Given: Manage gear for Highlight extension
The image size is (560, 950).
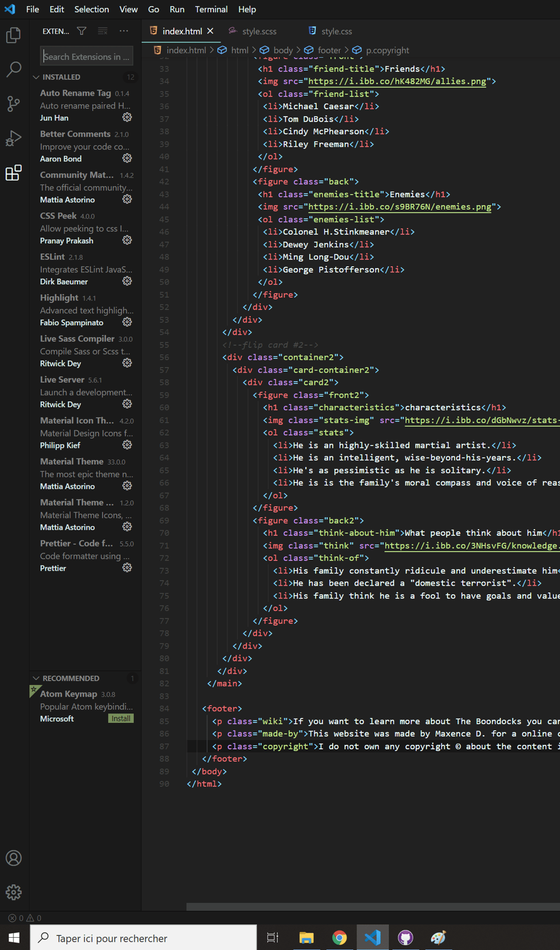Looking at the screenshot, I should click(127, 322).
